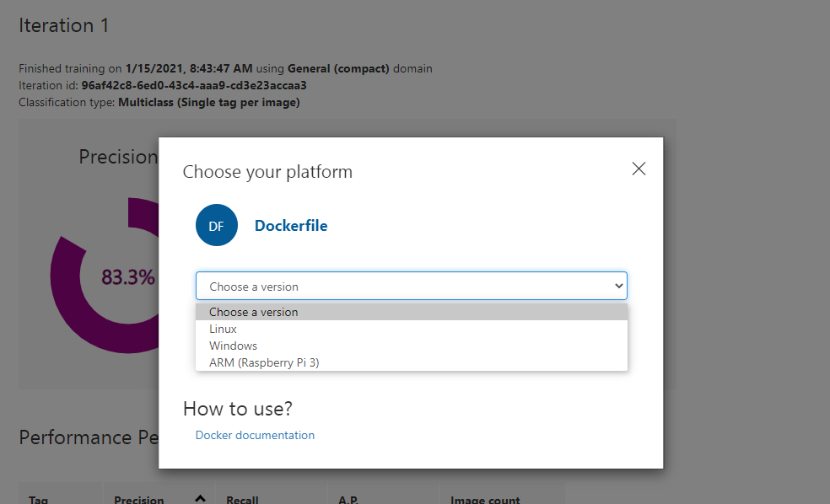Open the Docker documentation link

(x=254, y=435)
